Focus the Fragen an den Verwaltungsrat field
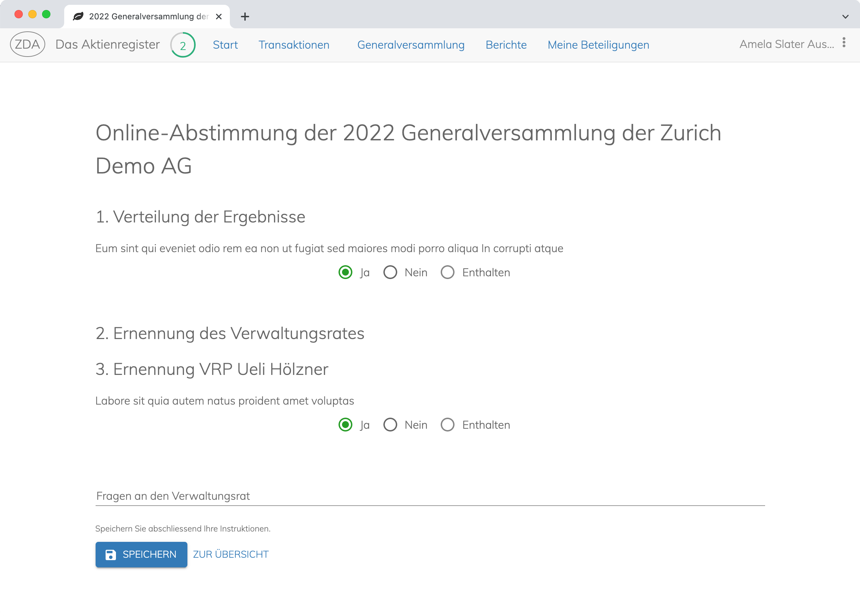 coord(430,496)
